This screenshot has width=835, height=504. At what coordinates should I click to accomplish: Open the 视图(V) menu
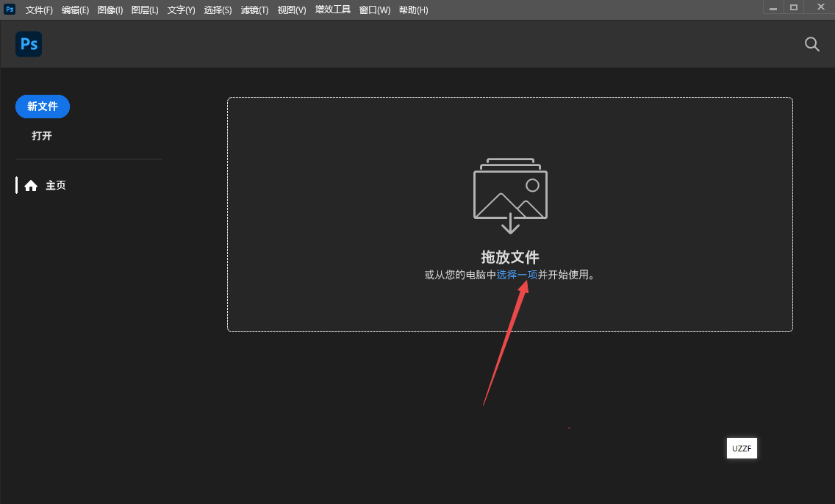pos(292,10)
